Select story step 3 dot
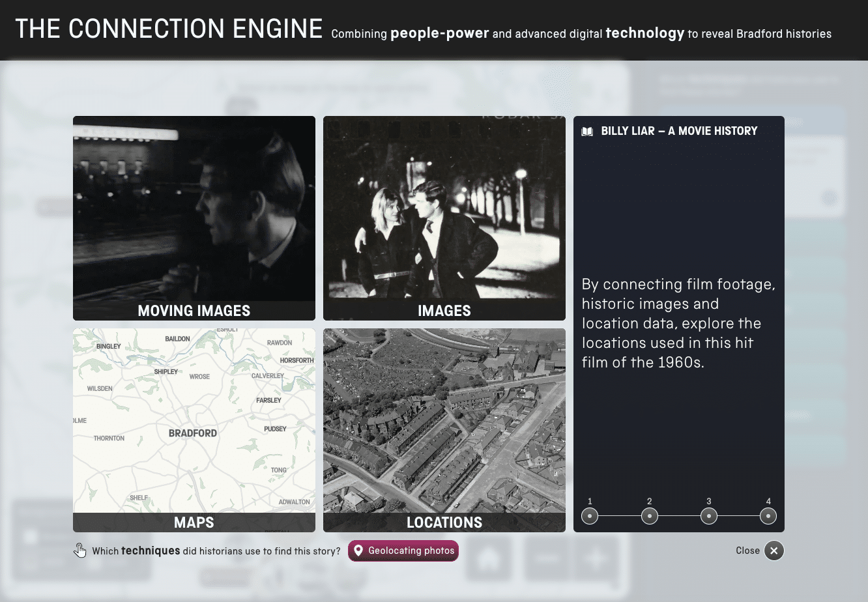This screenshot has height=602, width=868. tap(708, 516)
